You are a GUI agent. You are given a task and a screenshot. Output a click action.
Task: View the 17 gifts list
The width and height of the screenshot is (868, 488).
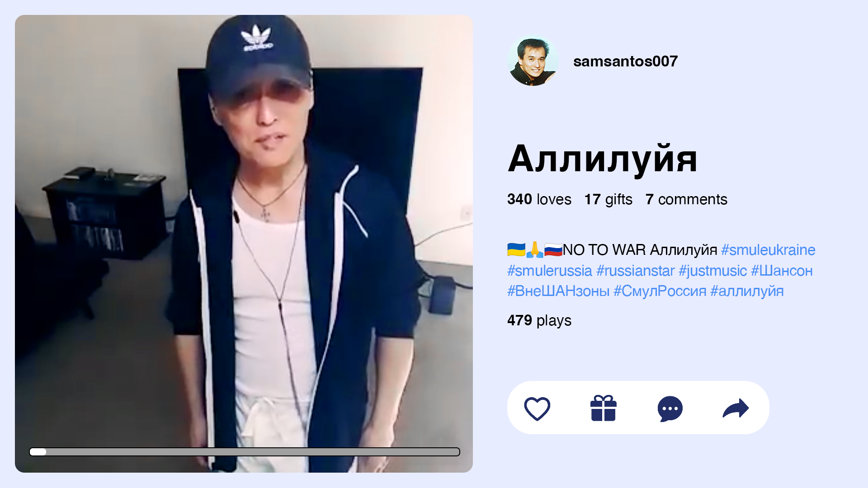point(608,199)
